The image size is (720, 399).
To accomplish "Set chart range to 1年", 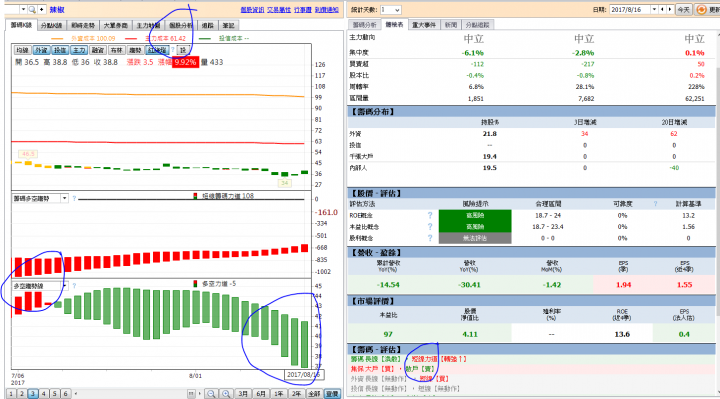I will [x=279, y=393].
